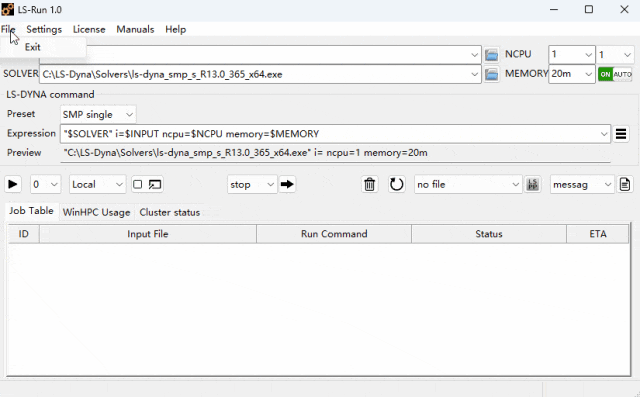Delete job using trash can icon
Viewport: 640px width, 397px height.
click(369, 184)
